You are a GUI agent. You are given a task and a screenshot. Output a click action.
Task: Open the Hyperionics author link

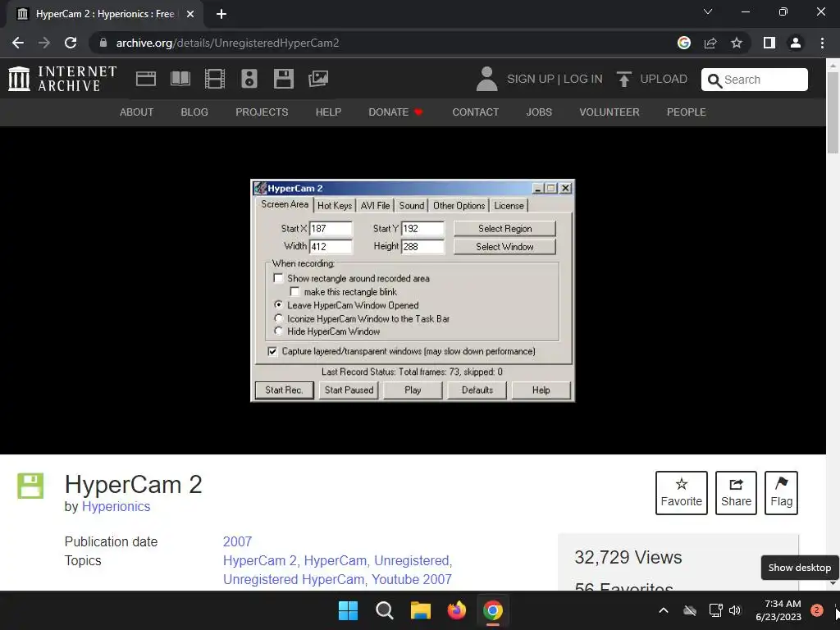click(x=116, y=506)
